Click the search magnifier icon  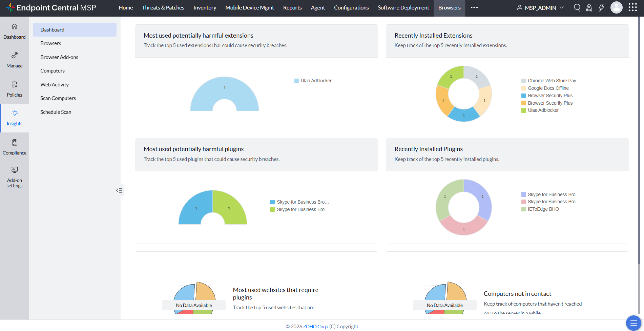point(577,7)
